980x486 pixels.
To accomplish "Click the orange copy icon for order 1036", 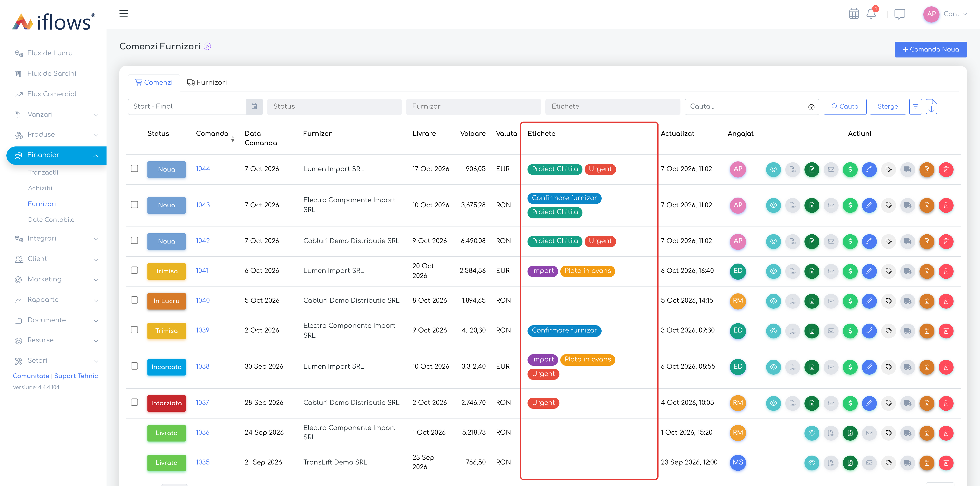I will (927, 433).
